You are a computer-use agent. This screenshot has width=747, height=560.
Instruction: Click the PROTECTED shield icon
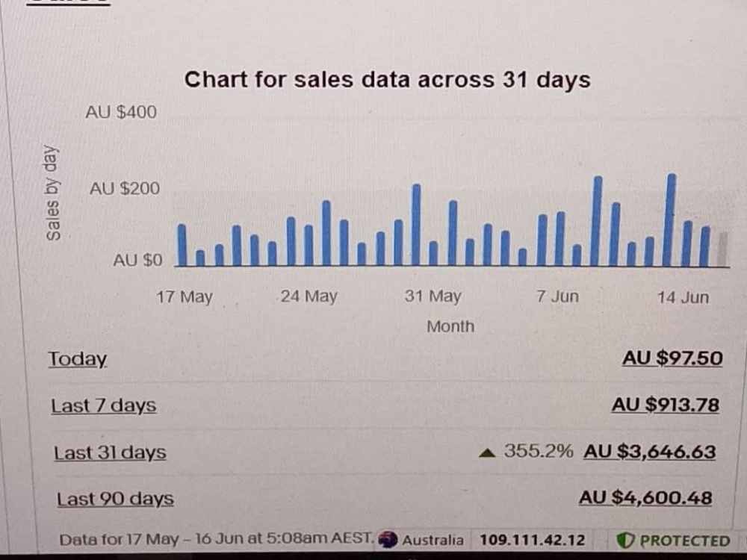point(625,541)
